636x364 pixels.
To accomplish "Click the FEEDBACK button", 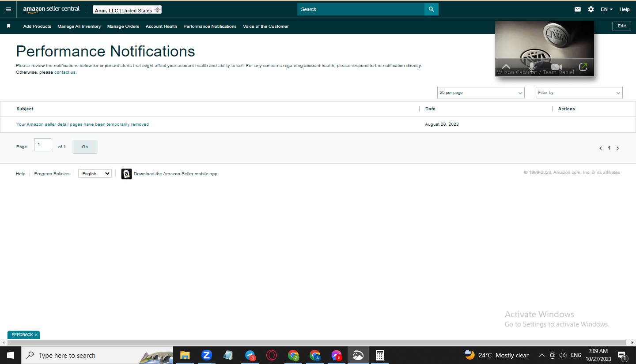I will [x=22, y=335].
